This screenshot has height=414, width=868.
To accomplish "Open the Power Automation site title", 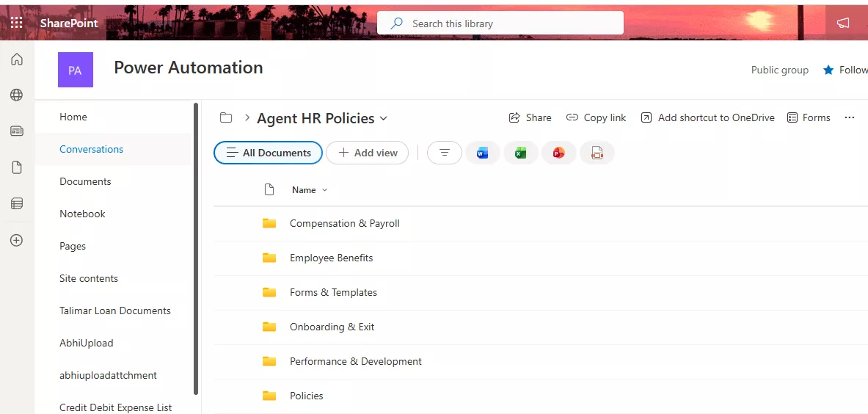I will pyautogui.click(x=189, y=68).
